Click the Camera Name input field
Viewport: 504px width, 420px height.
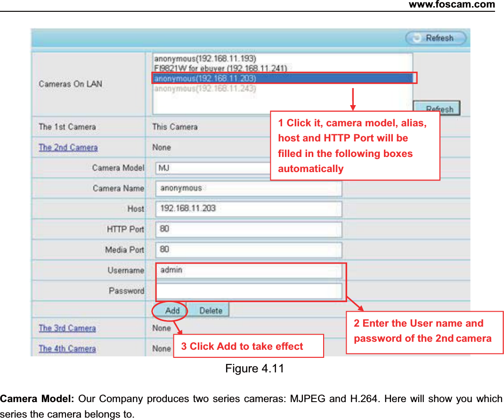click(x=249, y=189)
